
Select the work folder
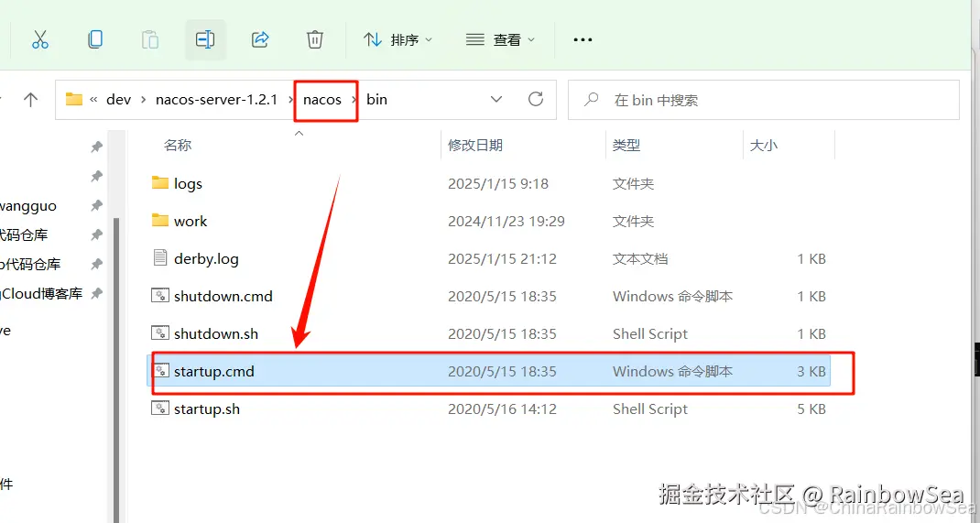point(489,221)
